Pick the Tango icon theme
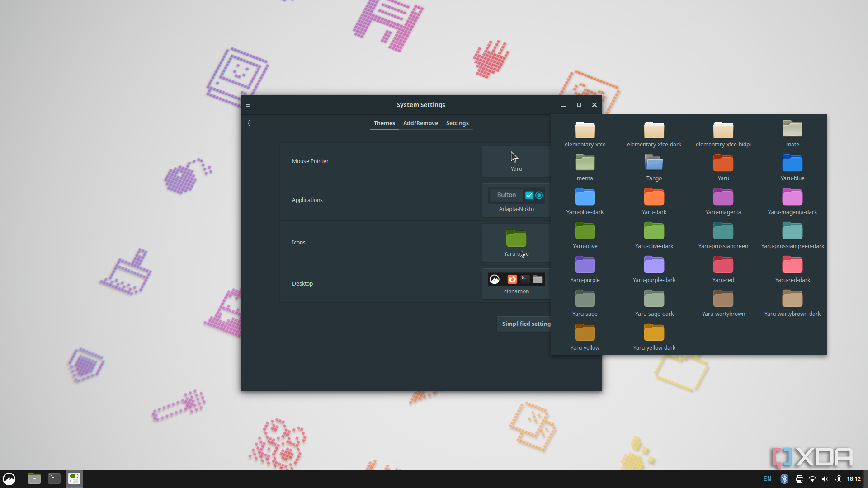This screenshot has width=868, height=488. click(x=654, y=168)
